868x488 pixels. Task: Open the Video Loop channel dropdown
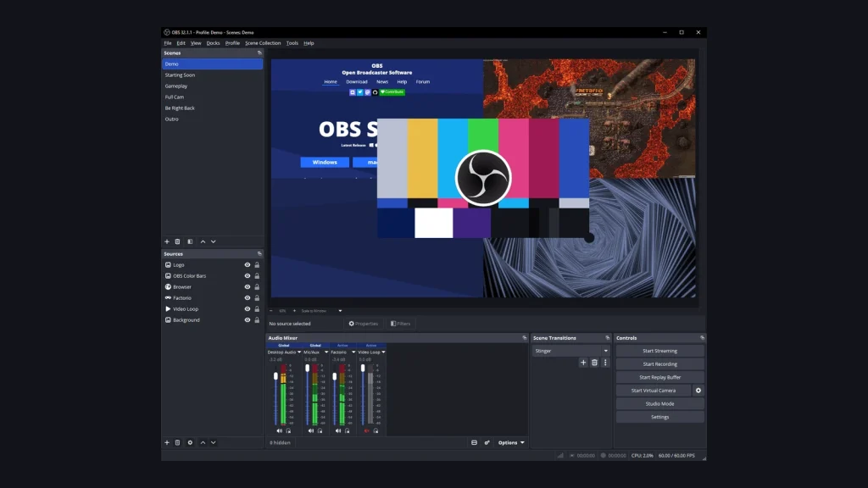coord(383,352)
